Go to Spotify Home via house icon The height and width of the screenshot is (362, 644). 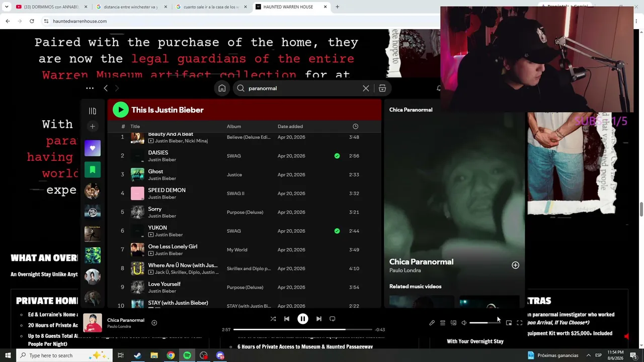click(x=222, y=88)
